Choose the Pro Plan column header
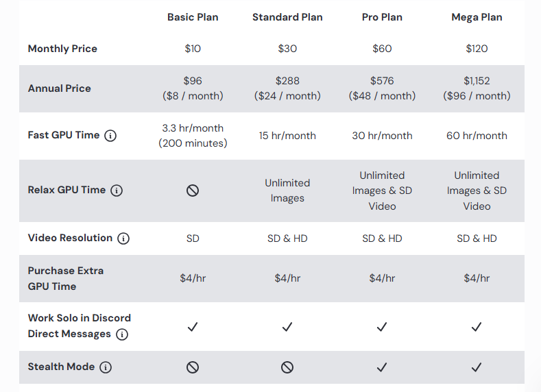 (382, 17)
